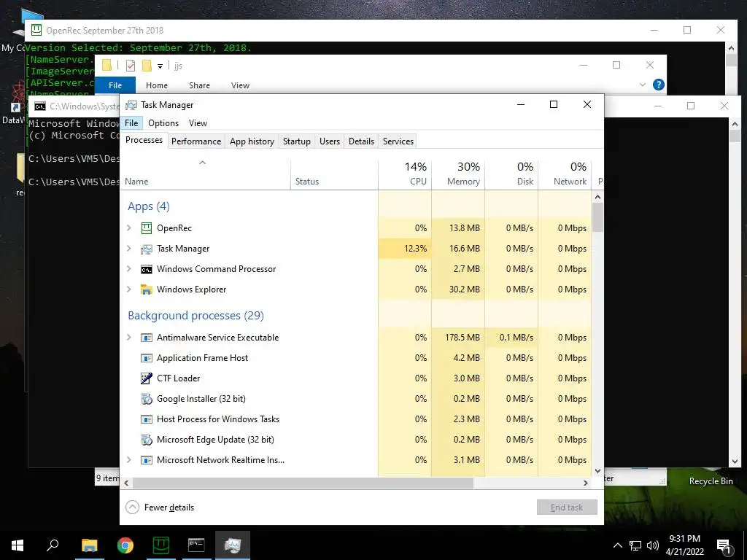Open Task Manager View menu
747x560 pixels.
click(198, 123)
